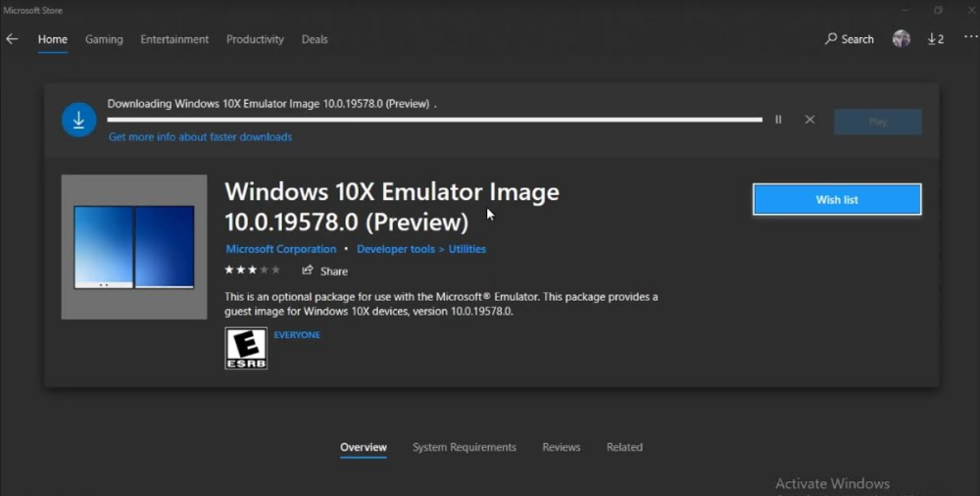The height and width of the screenshot is (496, 980).
Task: Select the Home tab
Action: tap(53, 39)
